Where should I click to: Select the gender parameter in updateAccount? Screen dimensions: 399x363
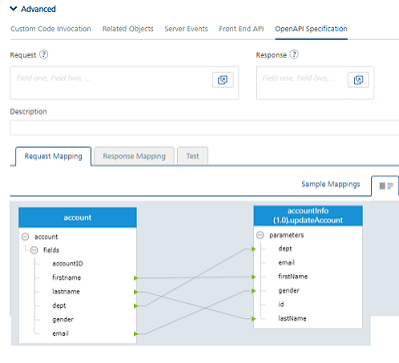[289, 291]
